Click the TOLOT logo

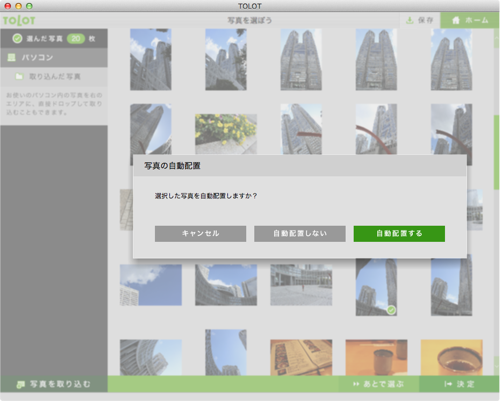pos(19,21)
